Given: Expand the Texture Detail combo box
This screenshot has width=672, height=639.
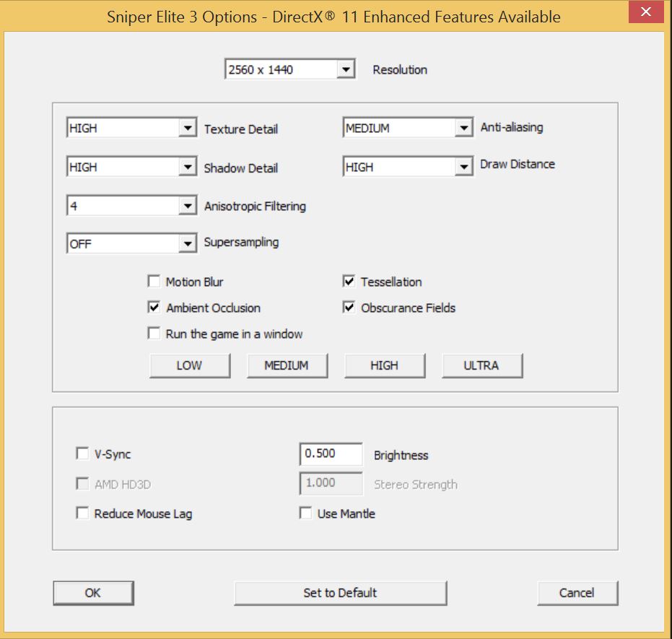Looking at the screenshot, I should coord(132,128).
